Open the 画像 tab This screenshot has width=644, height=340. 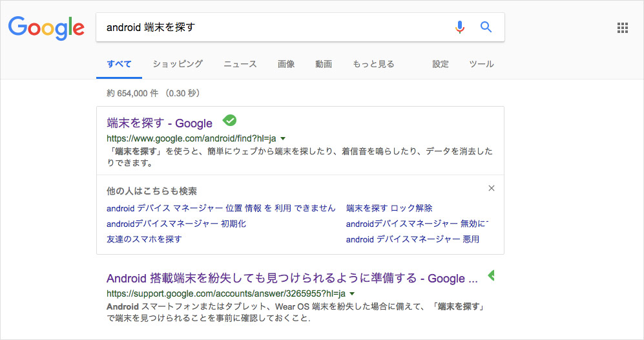[x=286, y=64]
